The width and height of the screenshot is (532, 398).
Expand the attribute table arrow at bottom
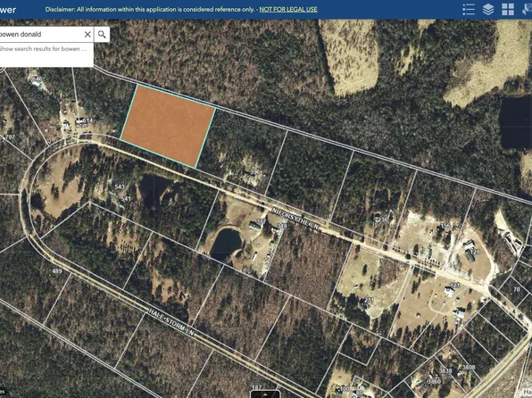click(x=265, y=394)
